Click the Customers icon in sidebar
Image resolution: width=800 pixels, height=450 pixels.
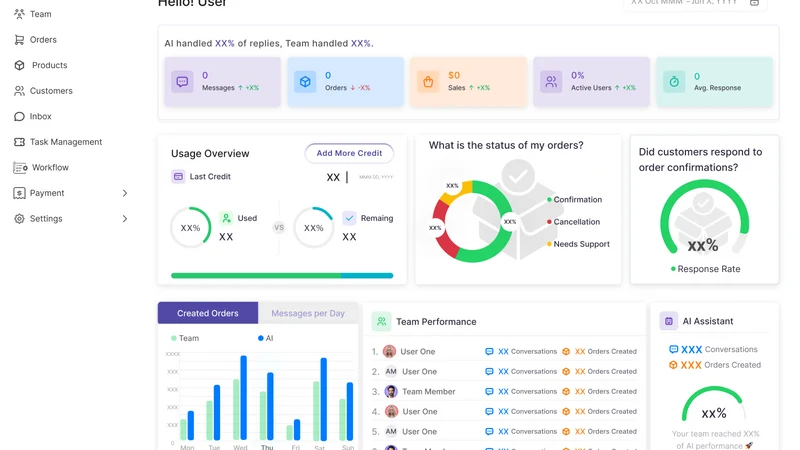point(19,91)
